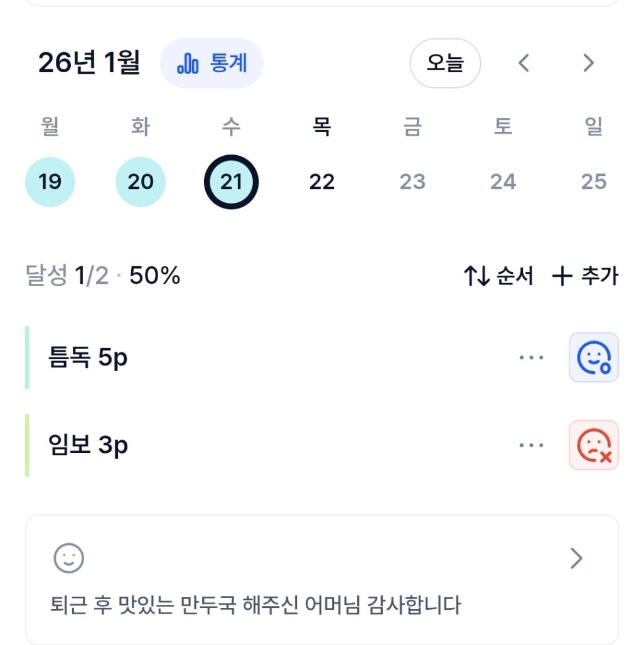Expand the gratitude note with the right chevron
644x645 pixels.
click(576, 558)
